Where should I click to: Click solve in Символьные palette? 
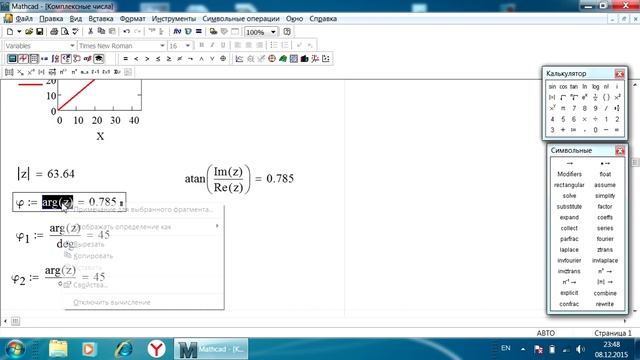tap(569, 196)
